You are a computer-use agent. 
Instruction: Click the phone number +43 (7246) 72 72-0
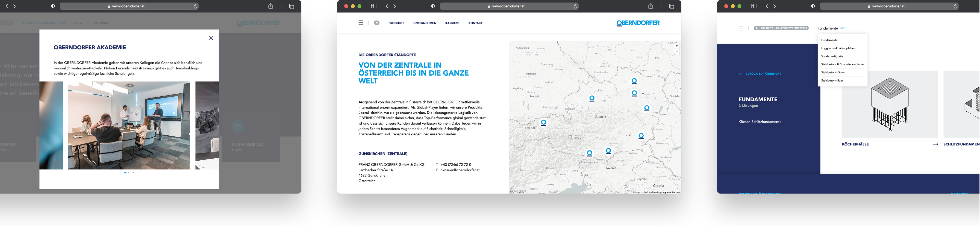tap(456, 165)
